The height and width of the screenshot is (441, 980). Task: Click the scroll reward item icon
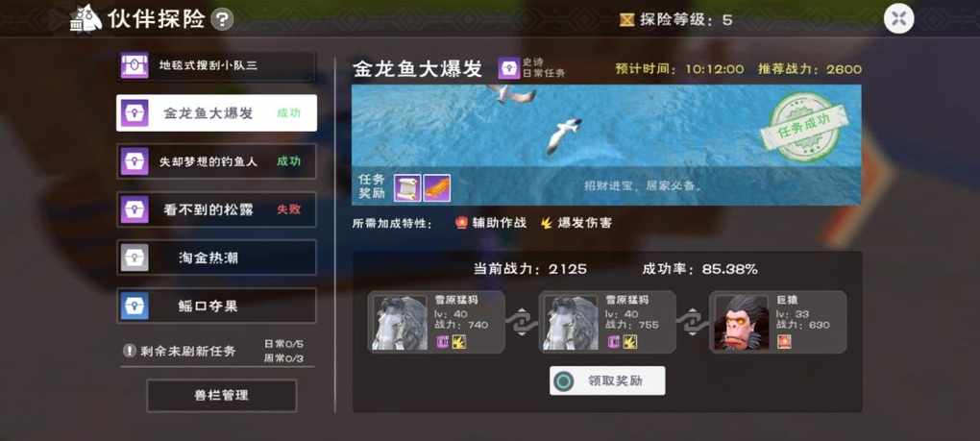pos(407,187)
